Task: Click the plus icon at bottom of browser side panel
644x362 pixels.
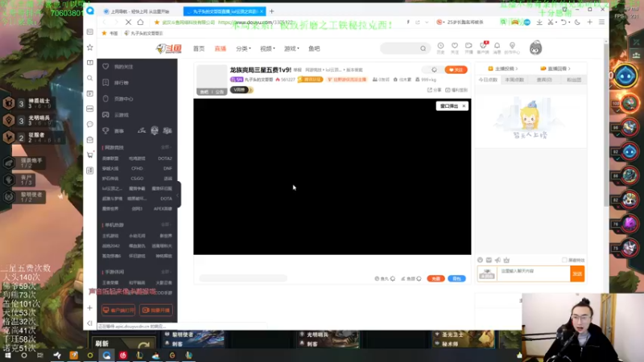Action: [90, 308]
